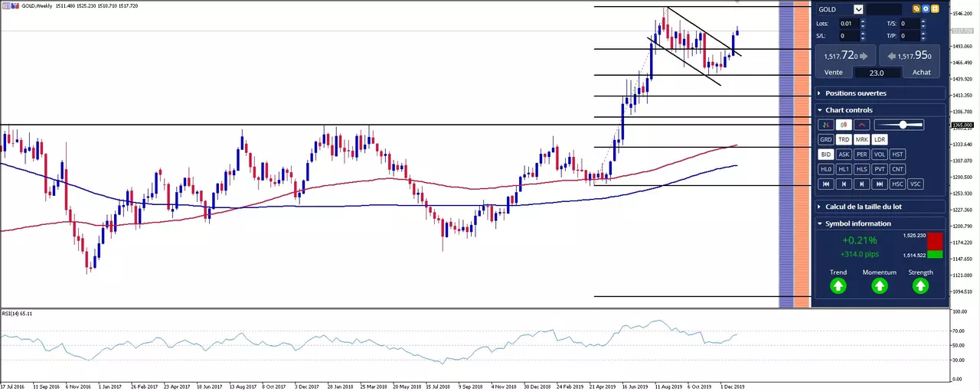The width and height of the screenshot is (980, 391).
Task: Click the T/S value field
Action: tap(910, 24)
